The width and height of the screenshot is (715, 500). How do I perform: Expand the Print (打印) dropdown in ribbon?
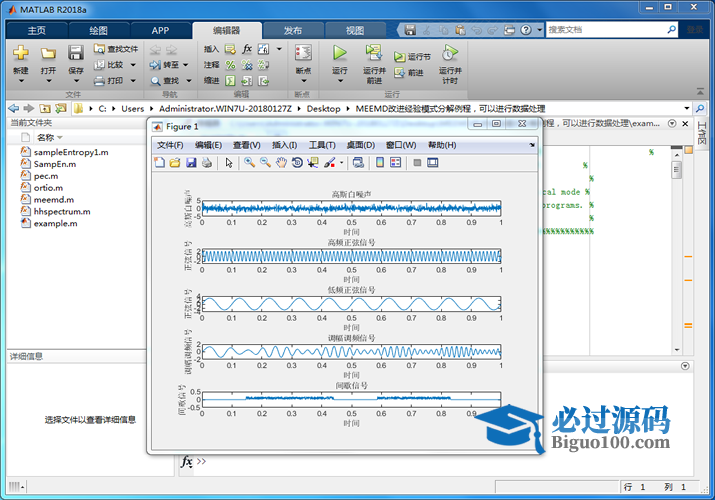pos(131,80)
